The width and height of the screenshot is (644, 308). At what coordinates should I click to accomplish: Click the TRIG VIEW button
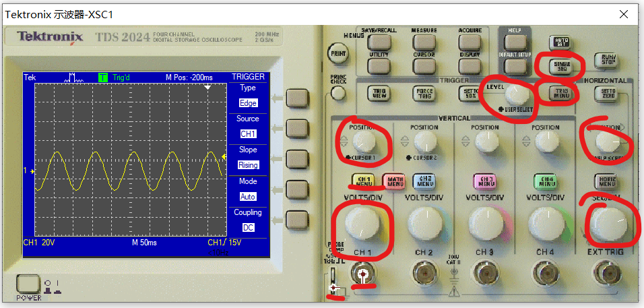[379, 93]
